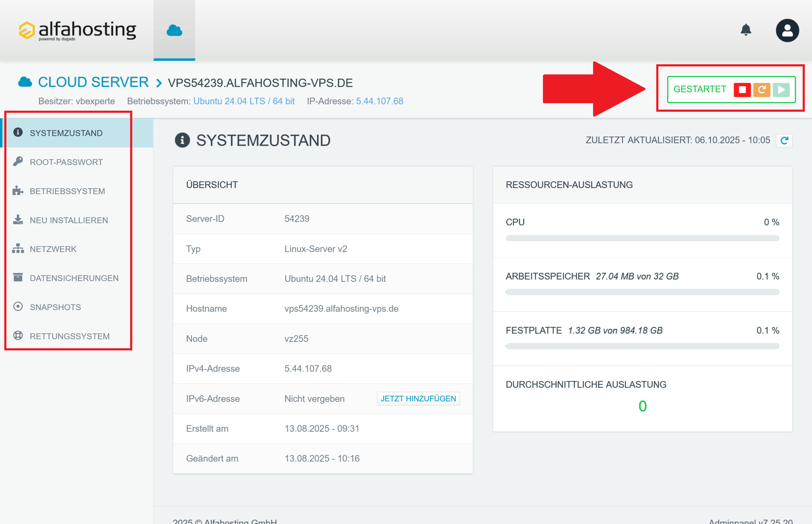Screen dimensions: 812x524
Task: Switch to the Datensicherungen section
Action: 74,278
